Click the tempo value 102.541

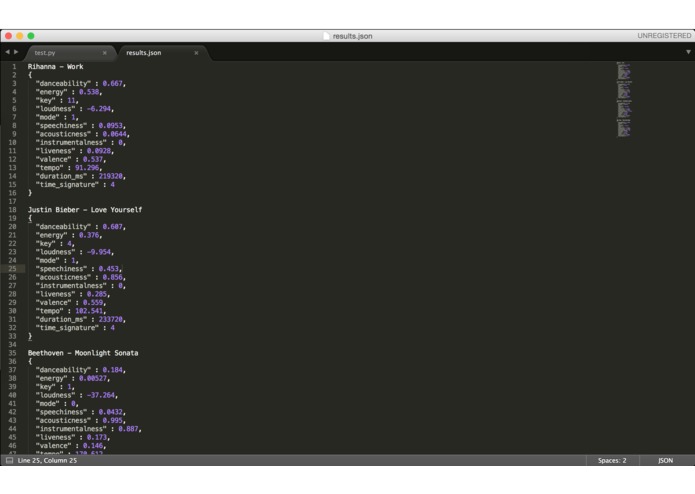coord(89,311)
